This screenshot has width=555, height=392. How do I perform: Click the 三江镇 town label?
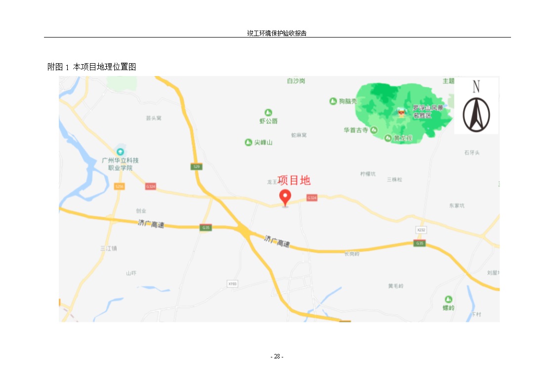click(109, 248)
